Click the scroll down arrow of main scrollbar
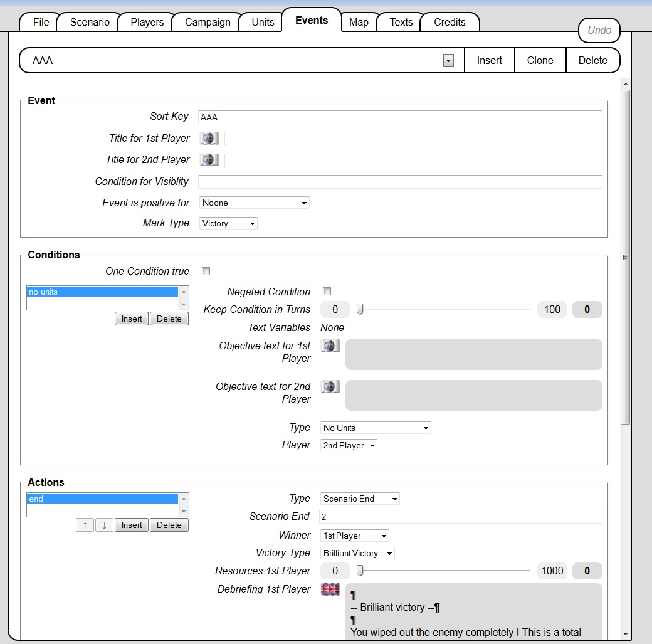This screenshot has height=644, width=652. tap(626, 635)
